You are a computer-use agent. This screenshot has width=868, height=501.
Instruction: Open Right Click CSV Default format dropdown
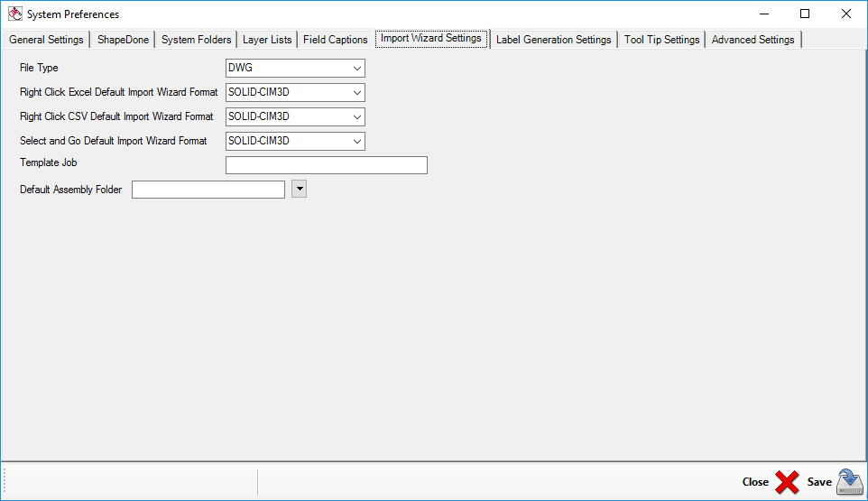point(357,116)
